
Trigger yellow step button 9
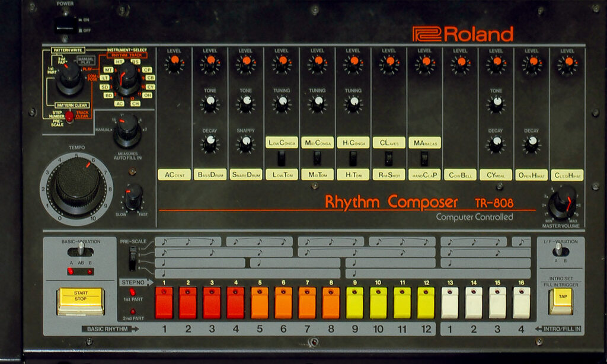pyautogui.click(x=354, y=303)
